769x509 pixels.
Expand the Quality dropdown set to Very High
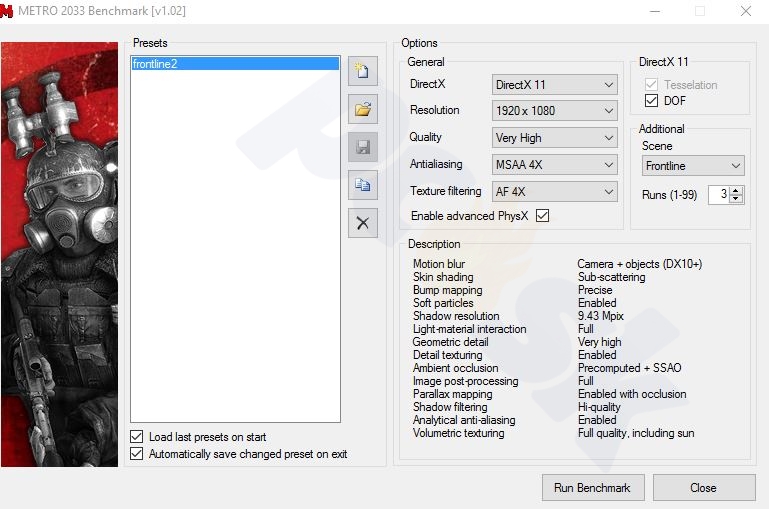pyautogui.click(x=554, y=138)
